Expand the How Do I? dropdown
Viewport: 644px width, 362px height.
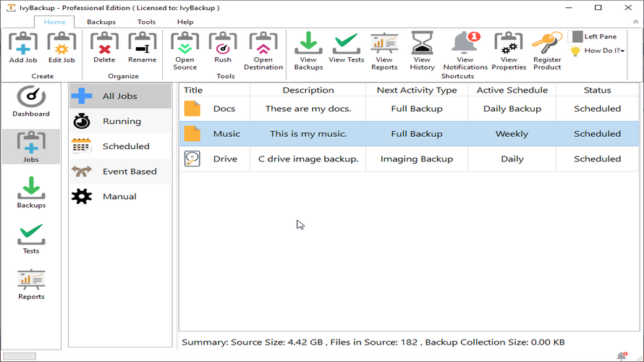pos(598,51)
